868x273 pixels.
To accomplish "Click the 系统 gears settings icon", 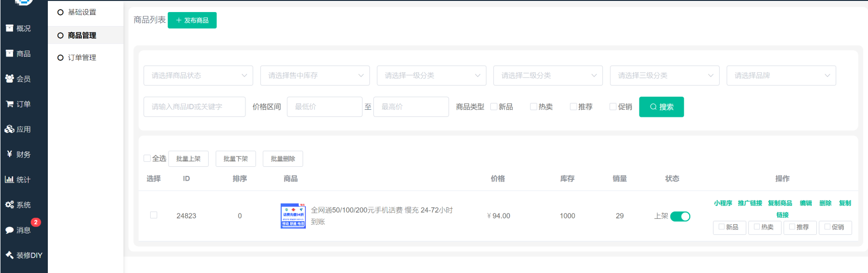I will (x=10, y=204).
